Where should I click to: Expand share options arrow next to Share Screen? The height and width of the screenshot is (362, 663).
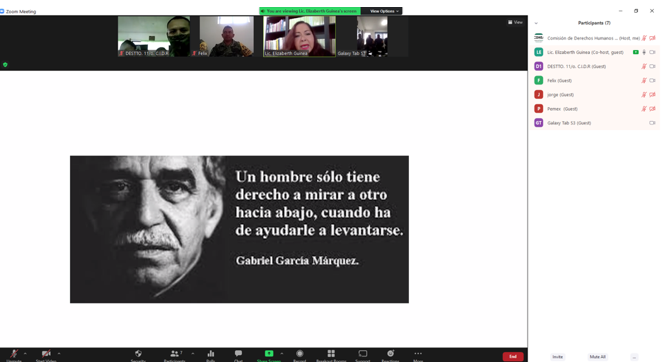(282, 354)
